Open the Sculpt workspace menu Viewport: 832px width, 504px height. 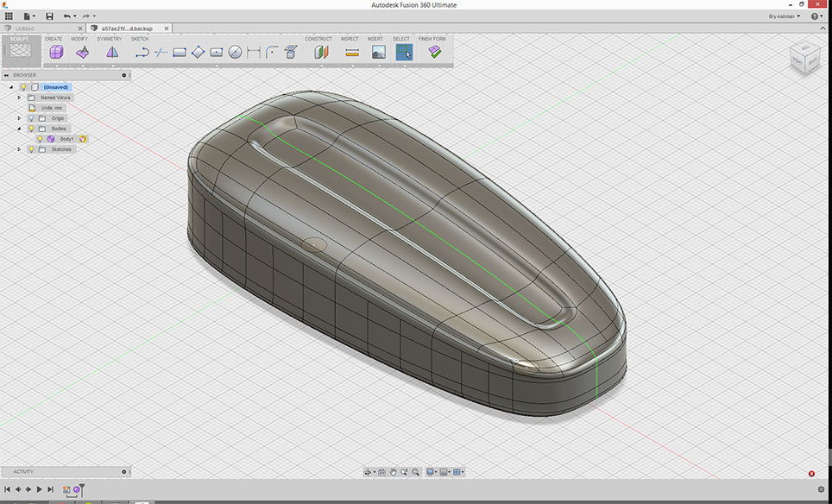(x=20, y=51)
